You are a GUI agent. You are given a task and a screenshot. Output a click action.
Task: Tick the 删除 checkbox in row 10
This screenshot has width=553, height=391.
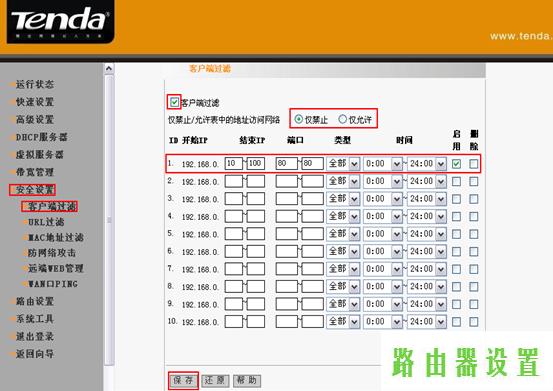coord(474,322)
